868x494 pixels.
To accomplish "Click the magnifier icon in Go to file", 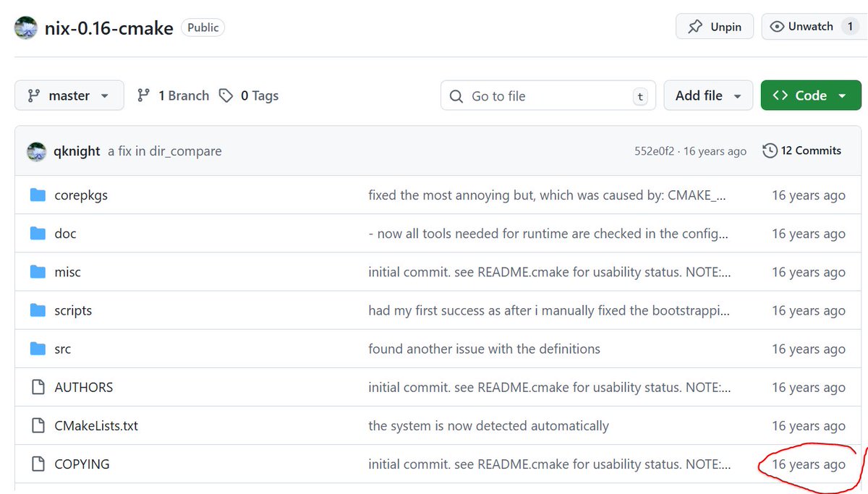I will click(x=456, y=96).
